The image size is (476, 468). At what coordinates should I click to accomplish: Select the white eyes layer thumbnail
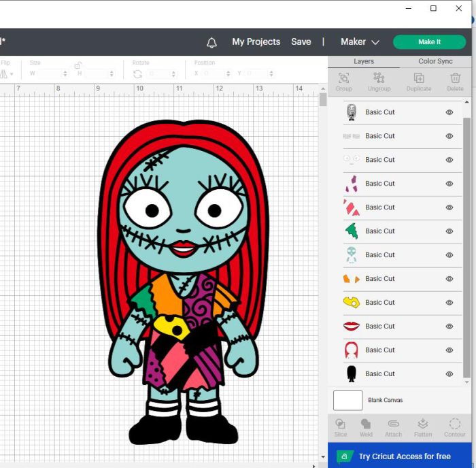(352, 159)
